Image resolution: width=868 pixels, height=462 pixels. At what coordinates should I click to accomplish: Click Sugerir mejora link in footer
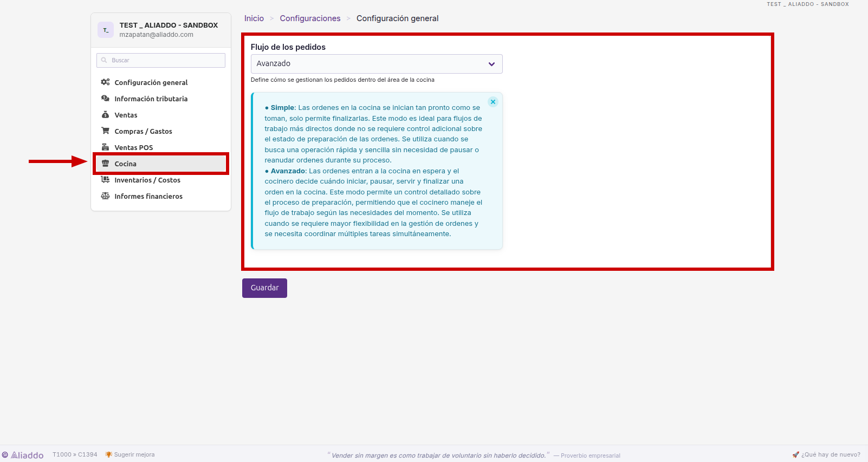pos(130,454)
